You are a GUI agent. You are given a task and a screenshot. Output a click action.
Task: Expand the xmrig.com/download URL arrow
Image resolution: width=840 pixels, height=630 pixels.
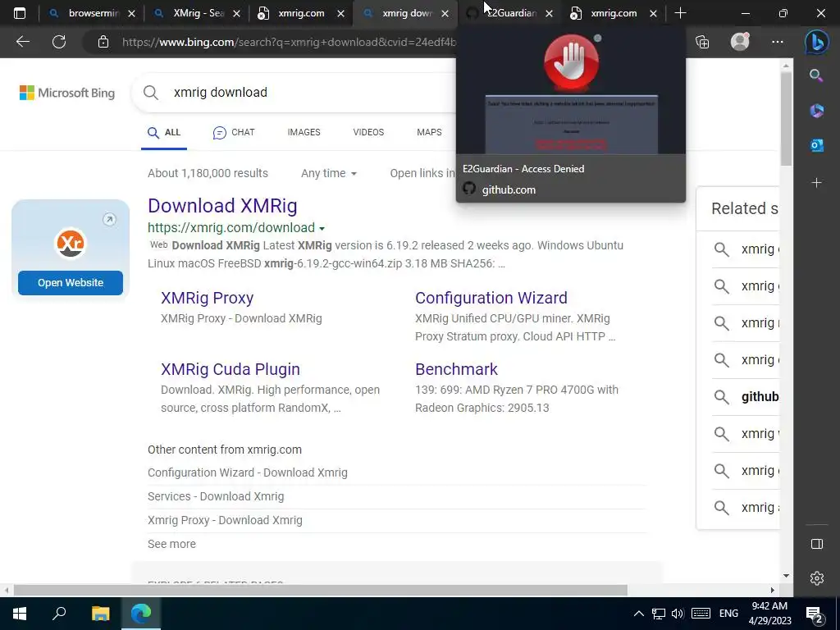[x=322, y=229]
